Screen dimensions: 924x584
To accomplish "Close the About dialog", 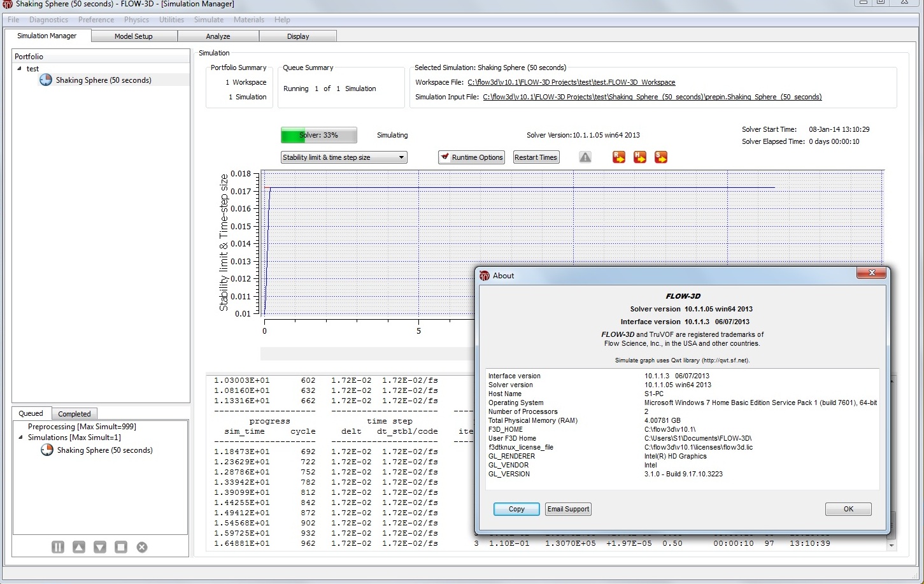I will tap(871, 274).
